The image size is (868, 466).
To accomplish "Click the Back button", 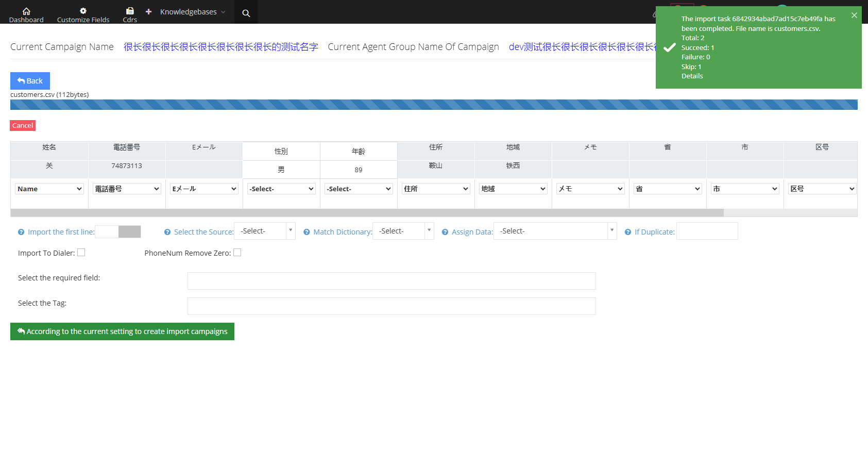I will point(30,81).
